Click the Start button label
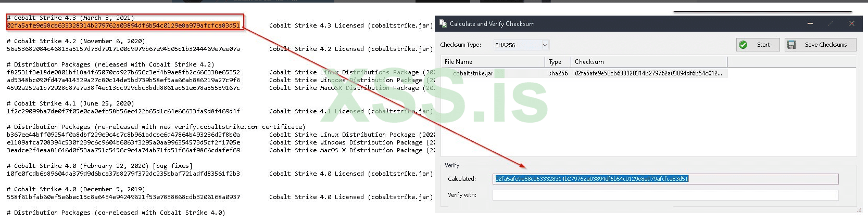The height and width of the screenshot is (224, 868). click(763, 45)
